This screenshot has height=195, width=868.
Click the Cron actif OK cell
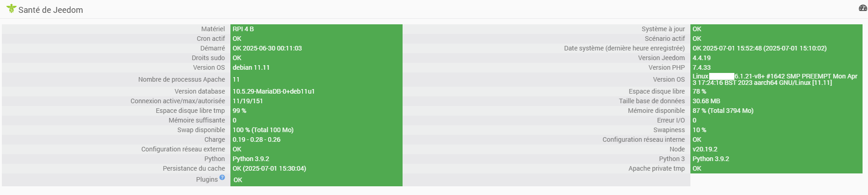pyautogui.click(x=316, y=39)
